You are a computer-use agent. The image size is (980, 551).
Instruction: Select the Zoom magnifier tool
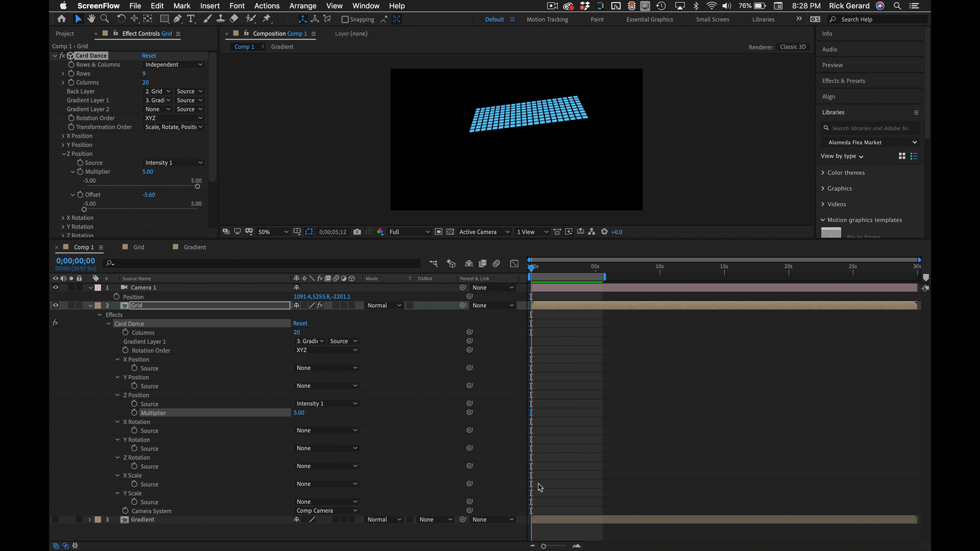click(x=105, y=19)
